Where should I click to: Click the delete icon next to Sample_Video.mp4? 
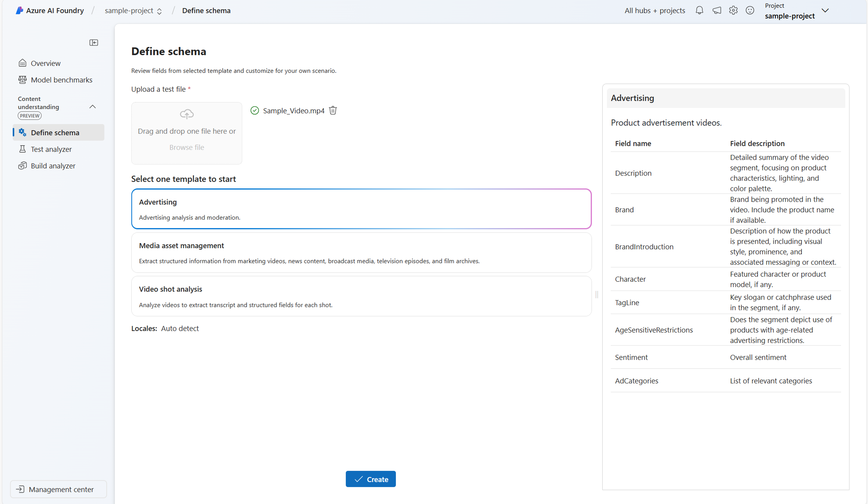(x=333, y=110)
